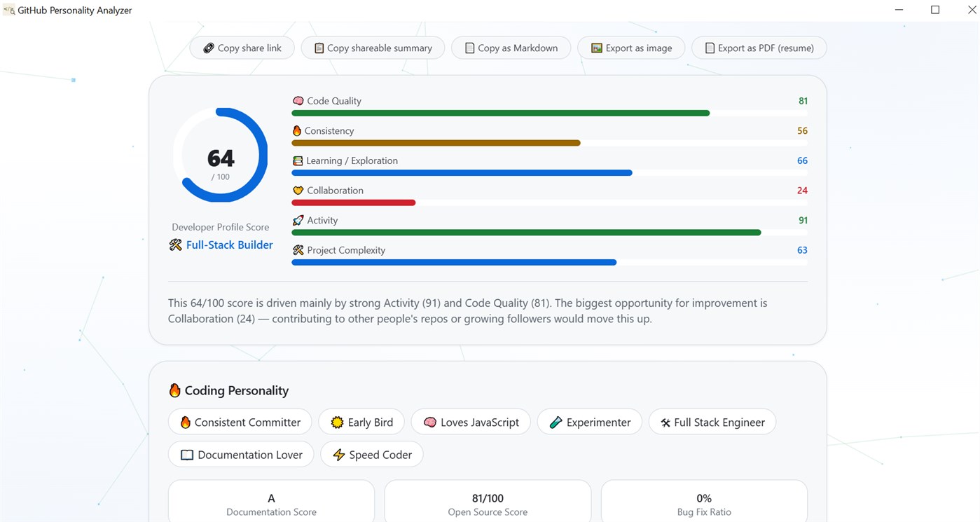Click the books icon beside Learning / Exploration
Viewport: 980px width, 522px height.
pos(298,160)
